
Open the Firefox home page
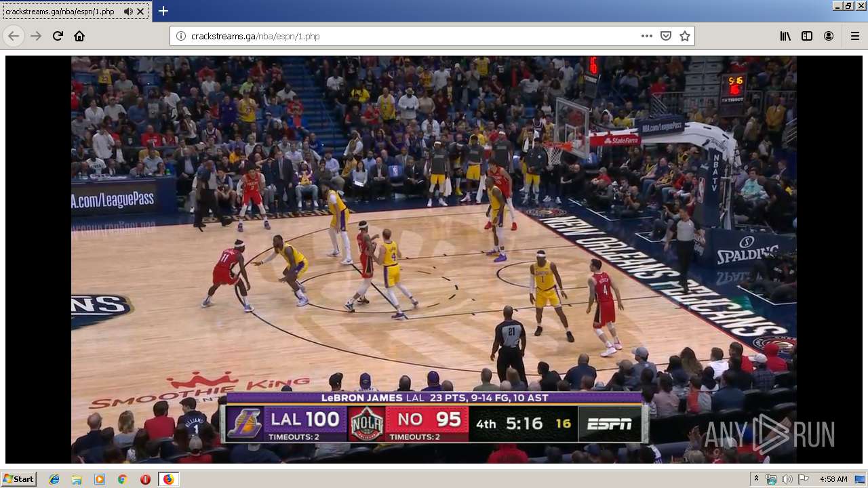click(79, 36)
